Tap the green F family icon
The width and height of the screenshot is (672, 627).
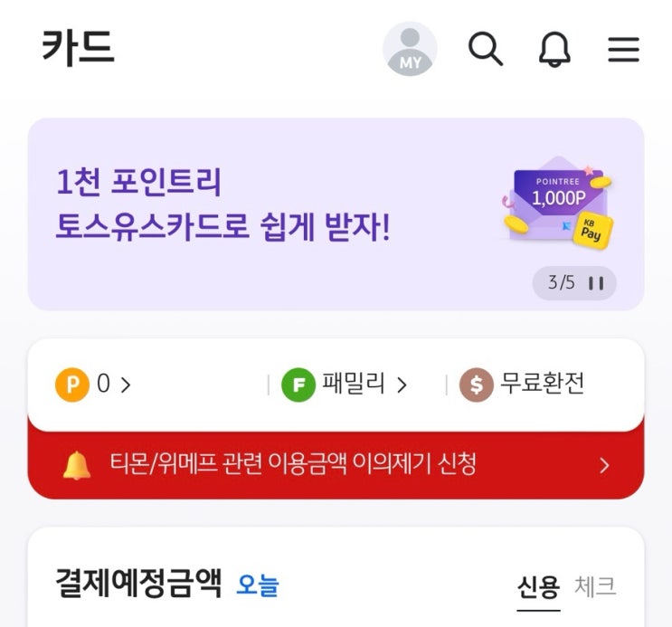[x=298, y=385]
